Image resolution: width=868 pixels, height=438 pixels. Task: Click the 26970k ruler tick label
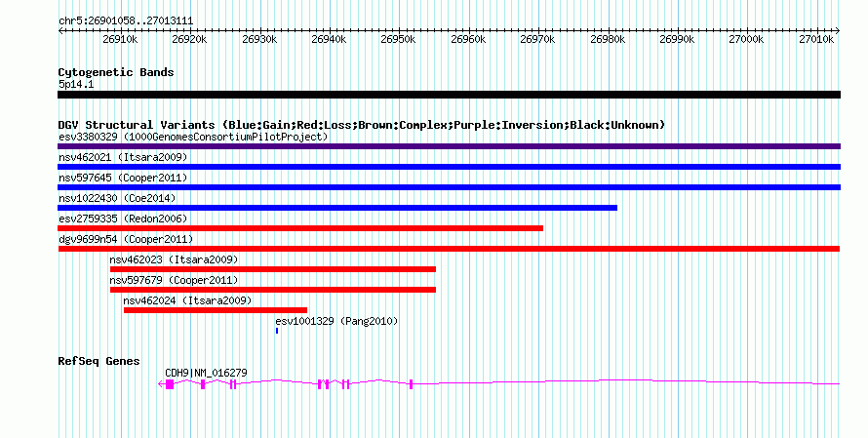tap(537, 39)
